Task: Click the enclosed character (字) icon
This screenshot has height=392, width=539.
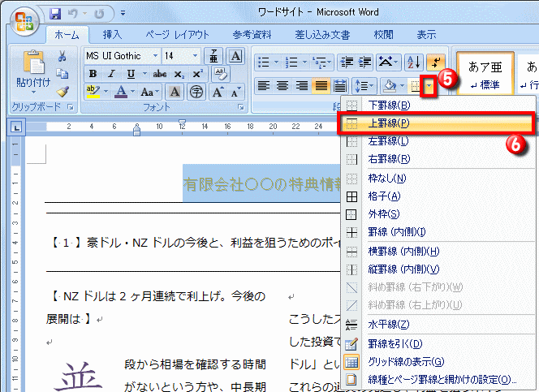Action: click(x=196, y=92)
